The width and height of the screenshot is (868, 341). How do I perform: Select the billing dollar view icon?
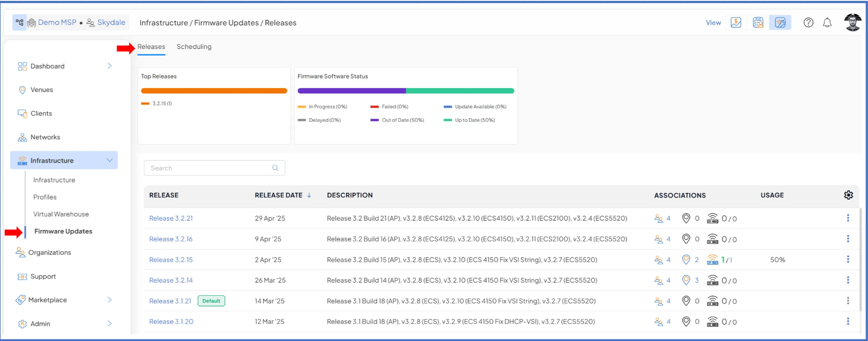tap(736, 23)
